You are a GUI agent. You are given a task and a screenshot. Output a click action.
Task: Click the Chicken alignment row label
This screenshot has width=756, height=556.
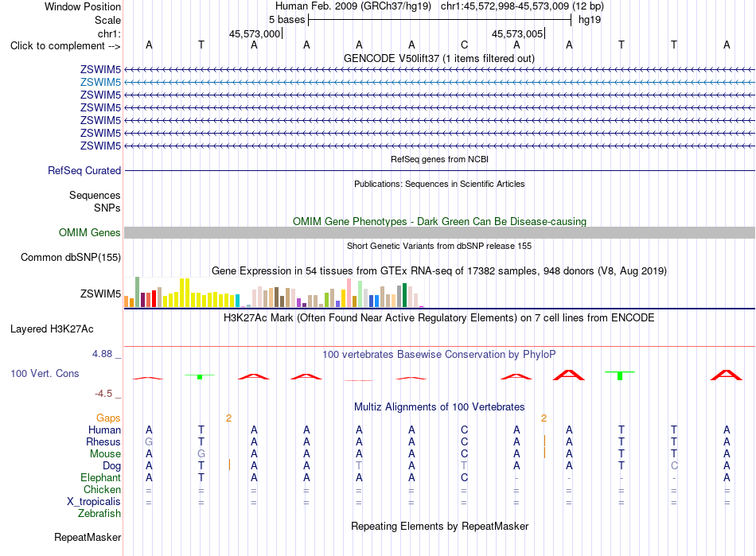point(102,489)
